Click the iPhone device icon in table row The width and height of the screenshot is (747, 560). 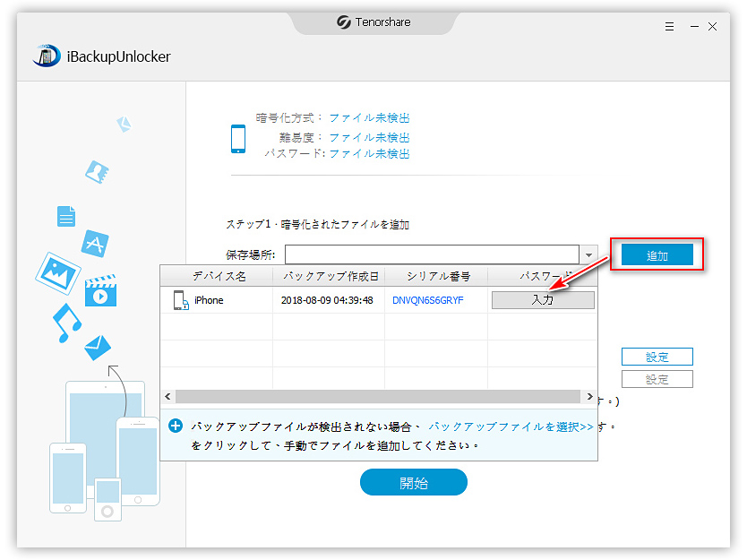(x=181, y=300)
